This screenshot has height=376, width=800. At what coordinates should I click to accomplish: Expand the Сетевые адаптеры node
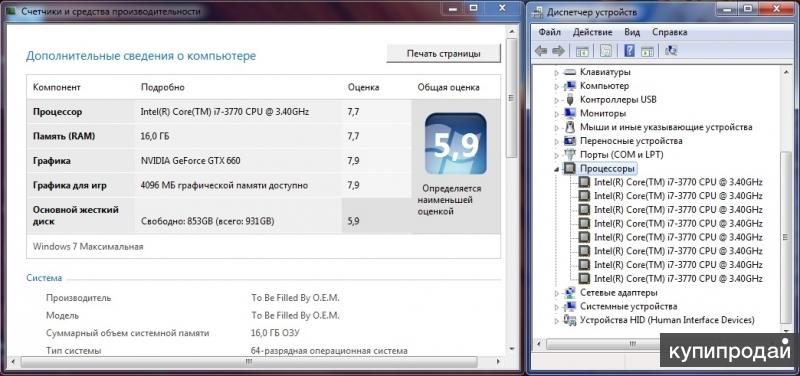click(557, 293)
